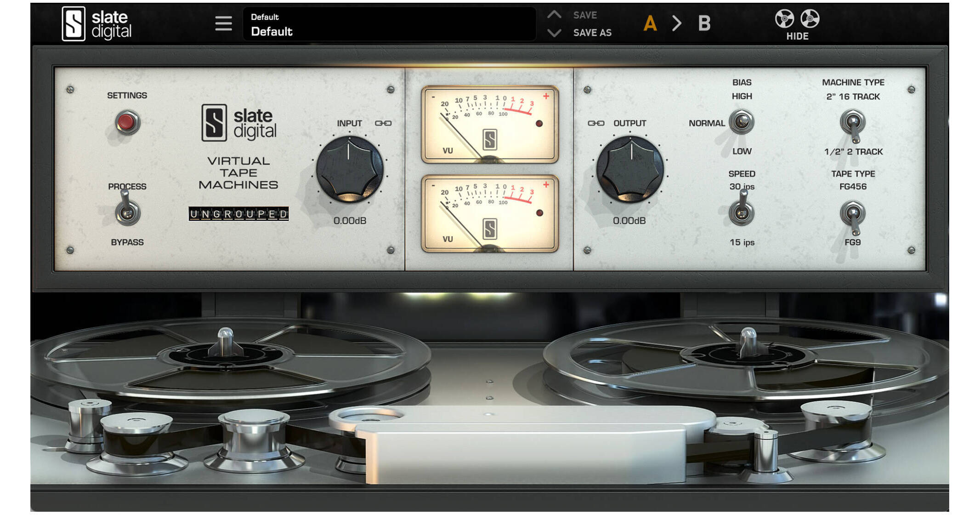Click the SAVE button
Image resolution: width=980 pixels, height=515 pixels.
pos(585,15)
